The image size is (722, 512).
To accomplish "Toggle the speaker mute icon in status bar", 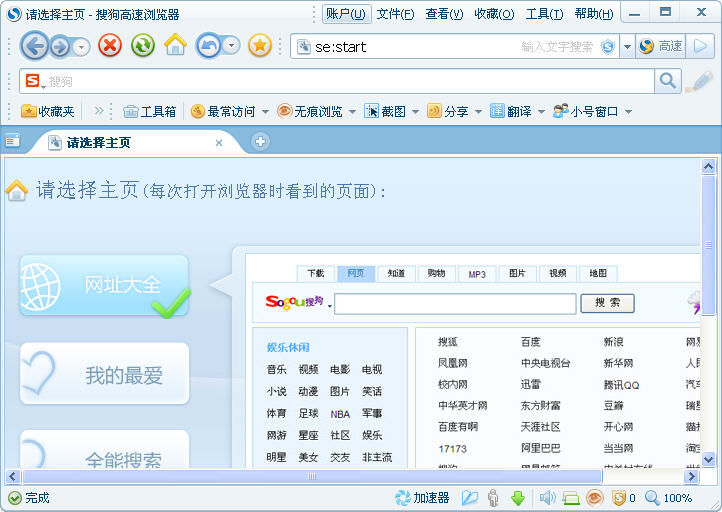I will pos(547,498).
